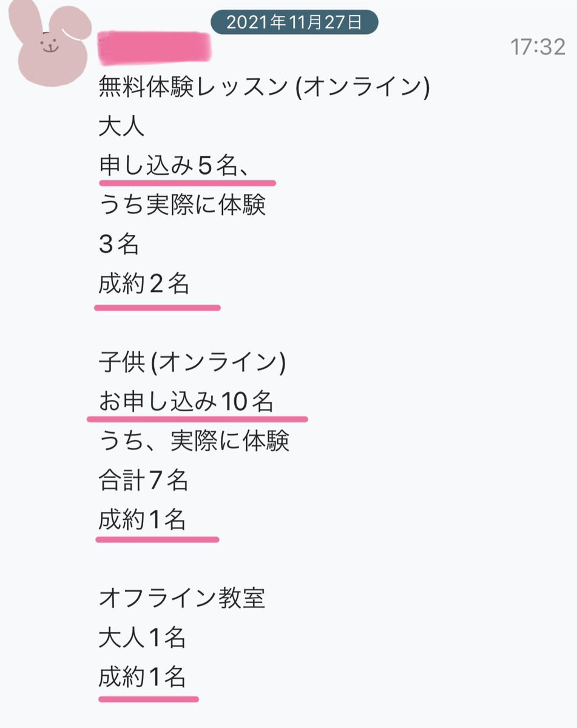
Task: Click the うち、実際に体験 line in children section
Action: [x=194, y=441]
